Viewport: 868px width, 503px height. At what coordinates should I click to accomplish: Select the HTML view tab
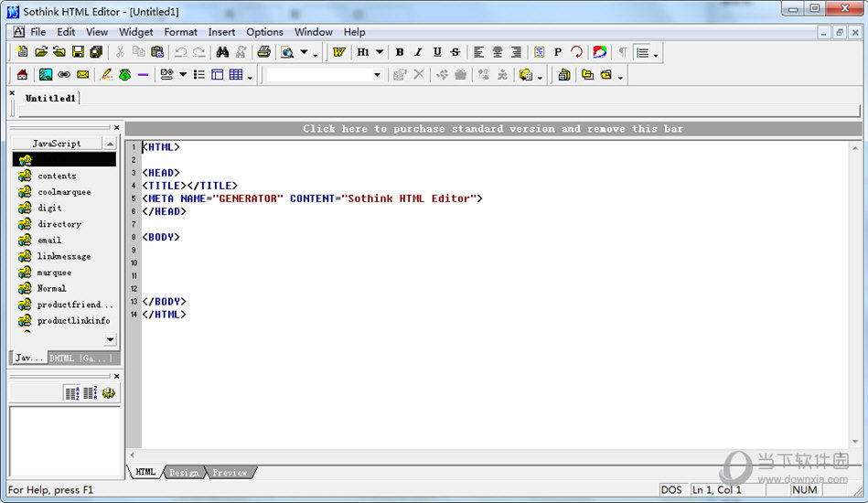pos(145,472)
